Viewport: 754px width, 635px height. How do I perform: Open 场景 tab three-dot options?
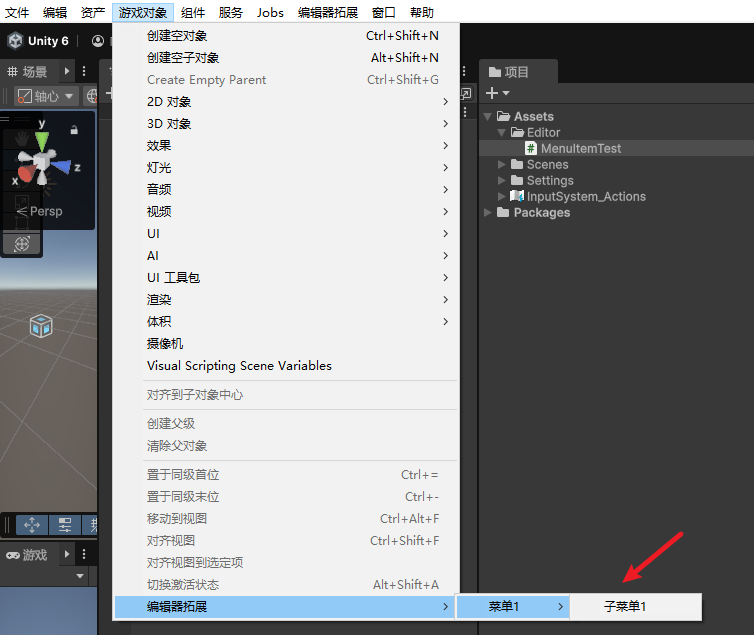point(84,71)
